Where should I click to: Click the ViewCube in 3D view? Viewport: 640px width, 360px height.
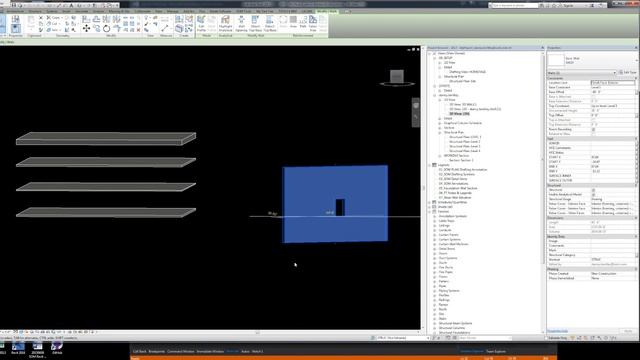coord(397,77)
